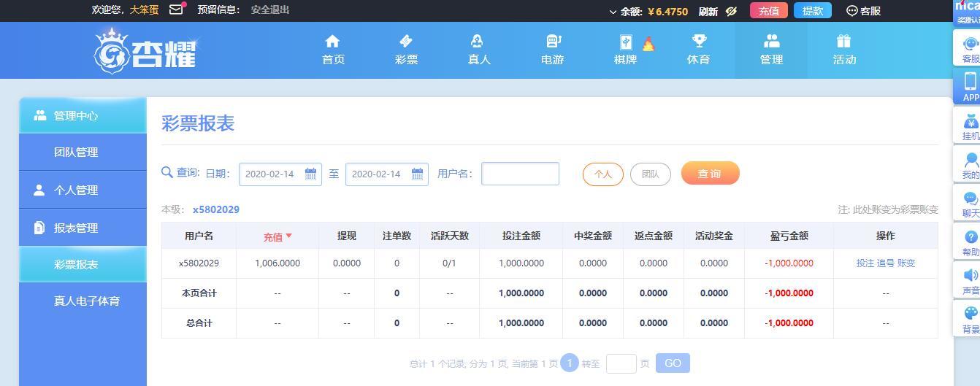Viewport: 980px width, 386px height.
Task: Open the mail envelope icon in header
Action: point(176,10)
